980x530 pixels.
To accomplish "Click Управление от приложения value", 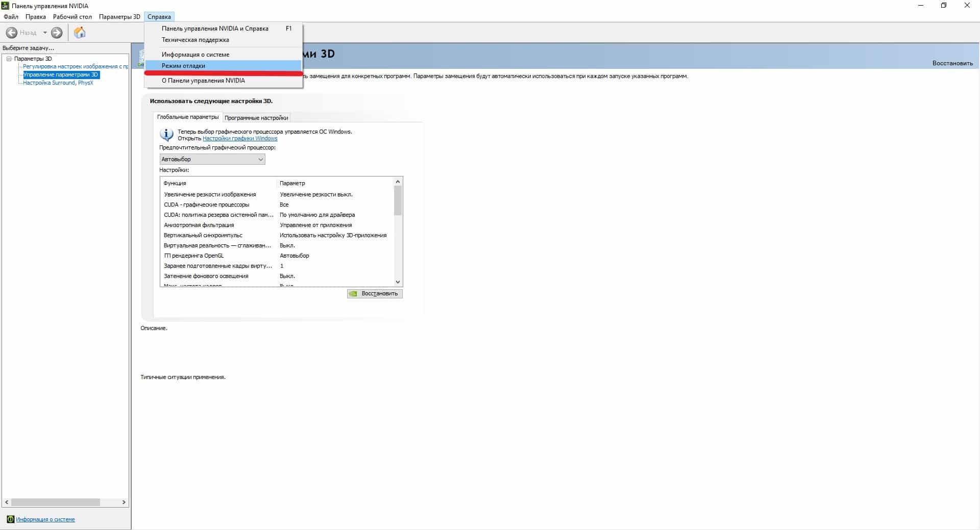I will pos(316,225).
